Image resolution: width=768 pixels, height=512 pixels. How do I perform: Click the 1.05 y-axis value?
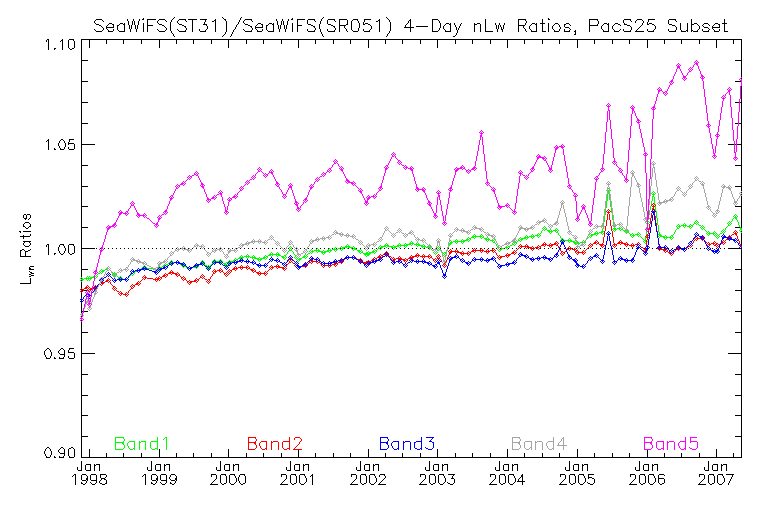[60, 145]
